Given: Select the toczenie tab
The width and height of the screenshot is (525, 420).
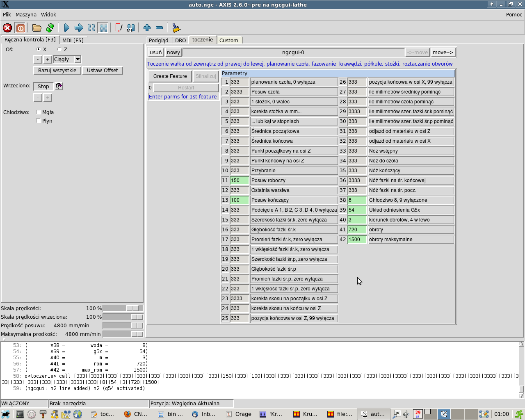Looking at the screenshot, I should click(x=203, y=39).
